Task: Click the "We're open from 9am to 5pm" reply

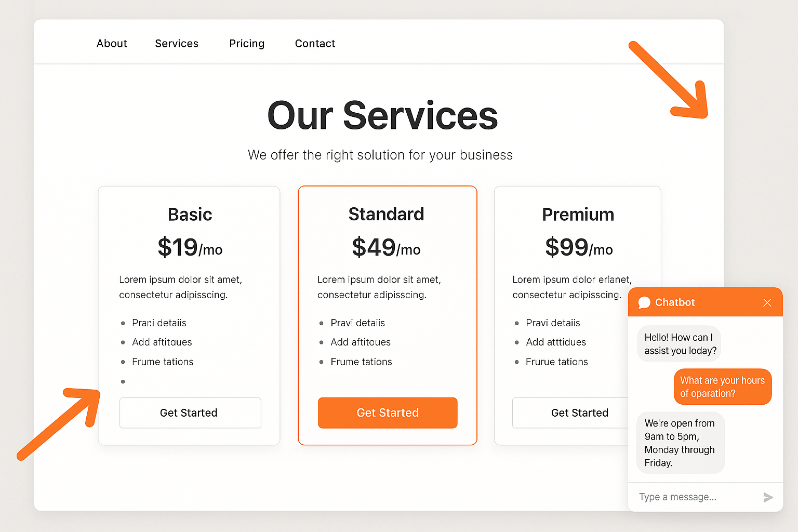Action: (x=680, y=443)
